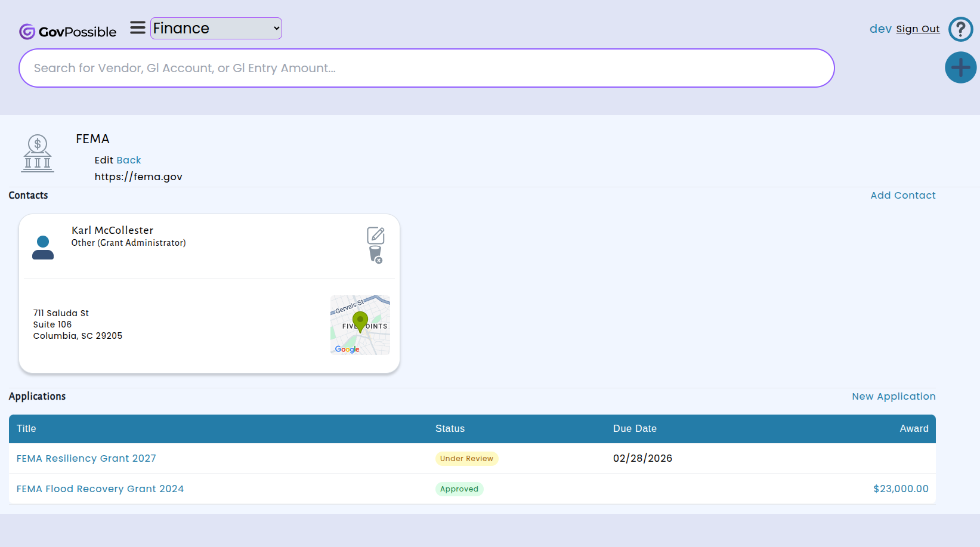The width and height of the screenshot is (980, 547).
Task: Click the Edit link under FEMA
Action: pos(104,160)
